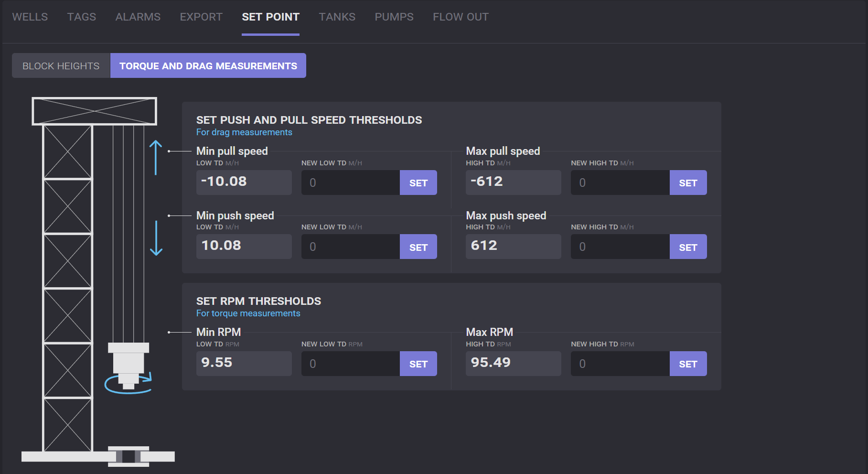Open the Flow Out tab
Screen dimensions: 868x474
pos(461,17)
